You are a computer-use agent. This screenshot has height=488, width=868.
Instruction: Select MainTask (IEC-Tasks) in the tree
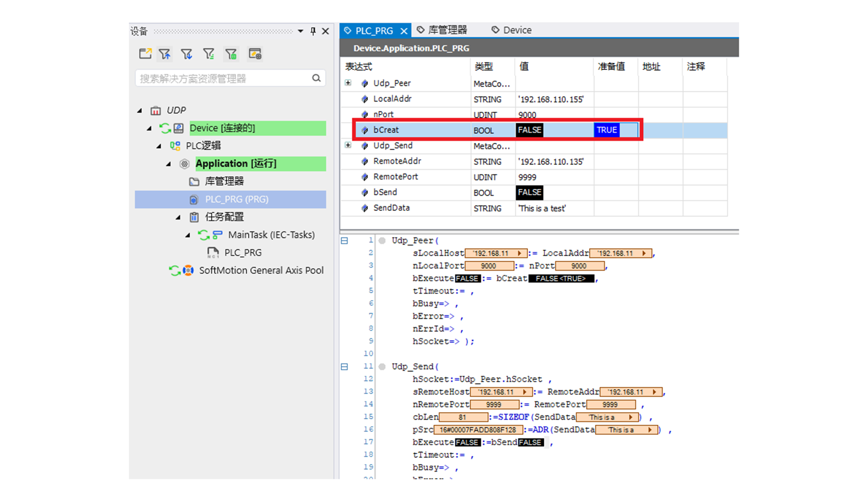click(x=271, y=235)
